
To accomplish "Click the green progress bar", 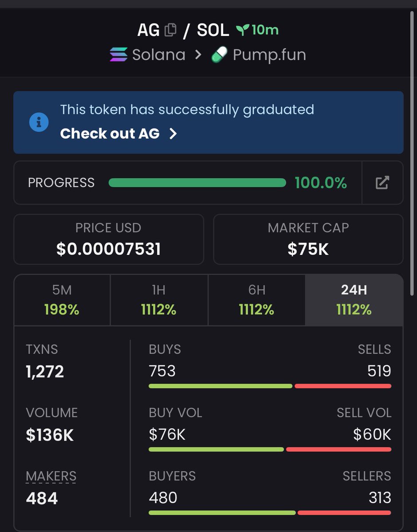I will [x=197, y=183].
